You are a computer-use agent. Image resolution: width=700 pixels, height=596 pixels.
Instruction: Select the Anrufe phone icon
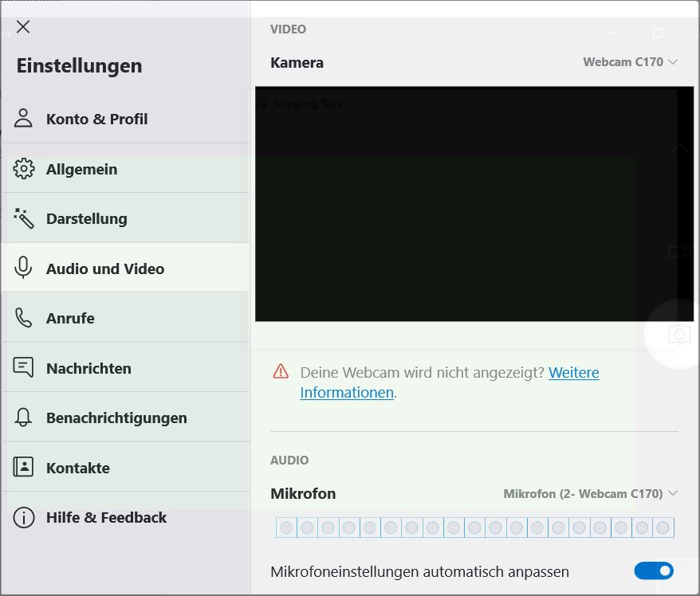(x=23, y=317)
